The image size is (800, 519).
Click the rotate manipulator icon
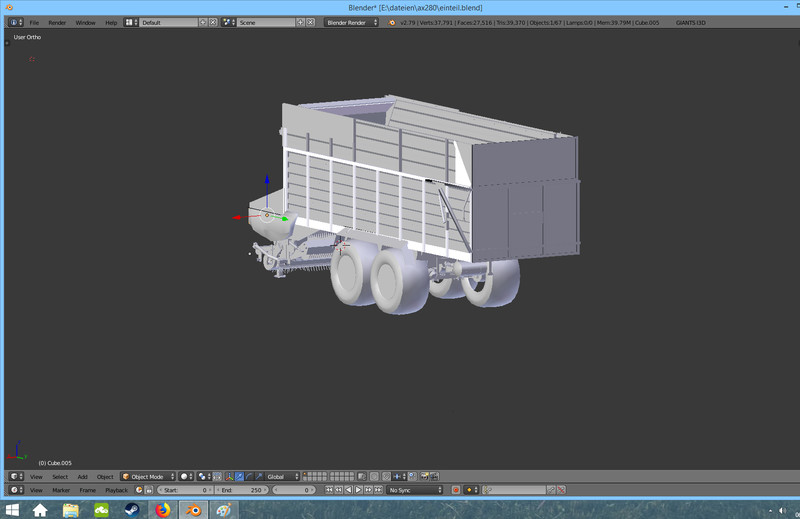click(249, 477)
